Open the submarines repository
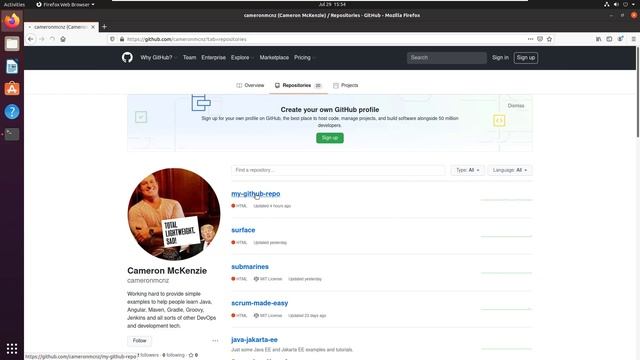This screenshot has height=360, width=640. (250, 267)
